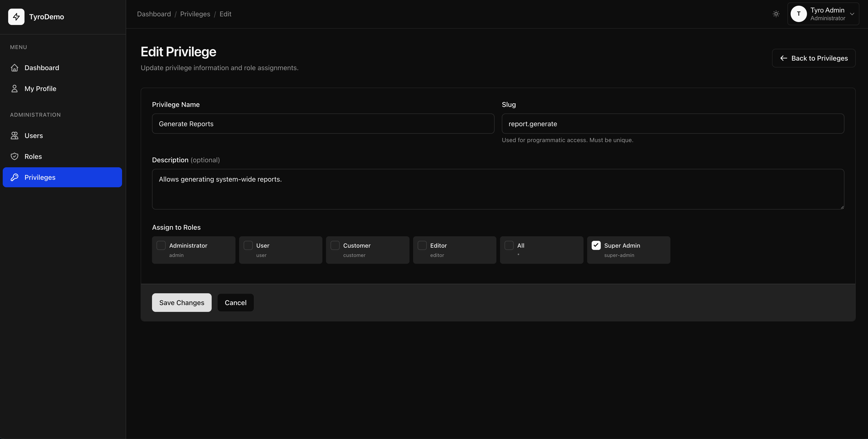Click the TyroDemo lightning bolt logo
Image resolution: width=868 pixels, height=439 pixels.
[16, 17]
